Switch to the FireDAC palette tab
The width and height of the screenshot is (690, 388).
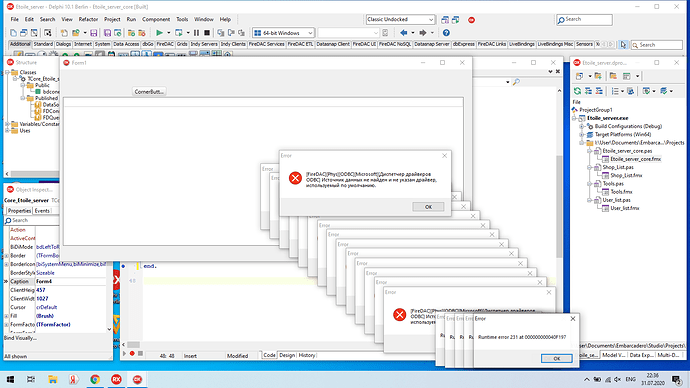165,44
